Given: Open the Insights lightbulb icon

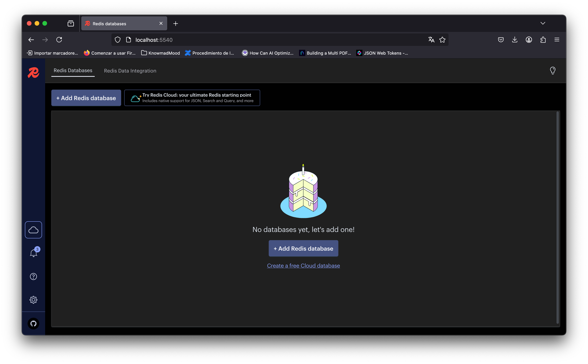Looking at the screenshot, I should pyautogui.click(x=552, y=71).
